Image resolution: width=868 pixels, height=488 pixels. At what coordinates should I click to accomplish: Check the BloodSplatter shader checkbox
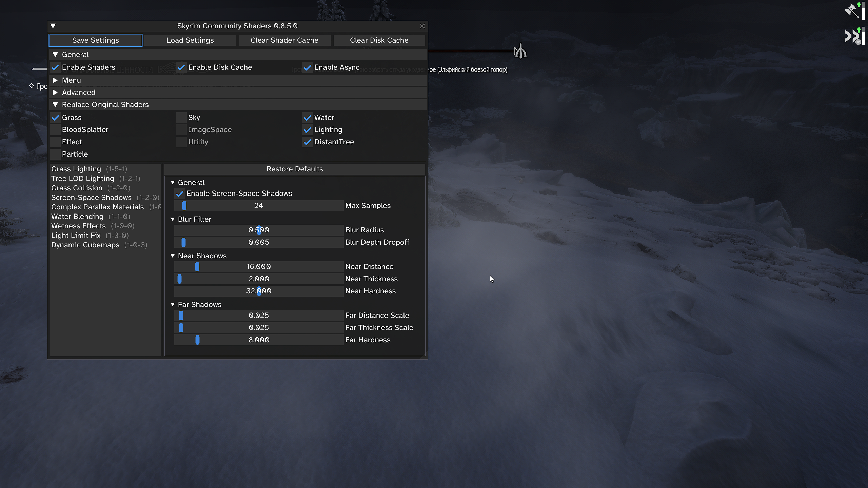pos(55,130)
